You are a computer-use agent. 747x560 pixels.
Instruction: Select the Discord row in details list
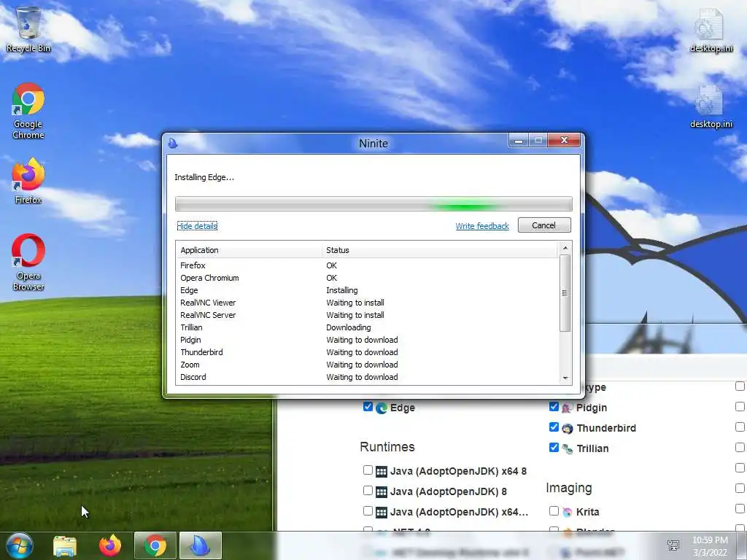[x=367, y=377]
